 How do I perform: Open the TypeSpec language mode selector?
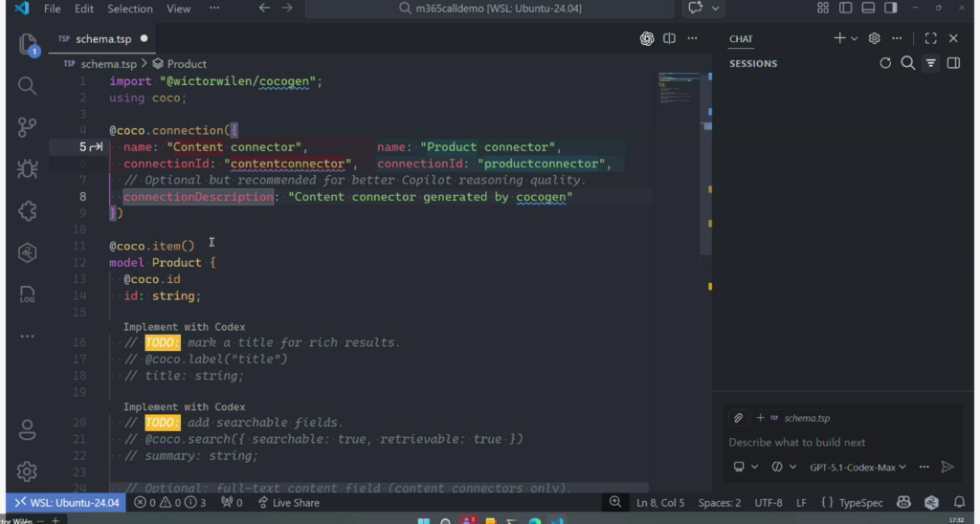click(x=853, y=502)
